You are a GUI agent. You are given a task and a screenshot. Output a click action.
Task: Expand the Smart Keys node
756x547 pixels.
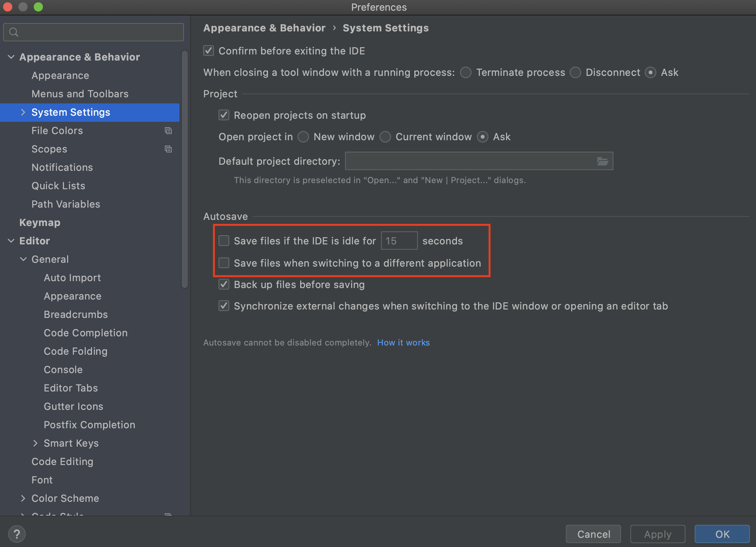click(x=35, y=443)
